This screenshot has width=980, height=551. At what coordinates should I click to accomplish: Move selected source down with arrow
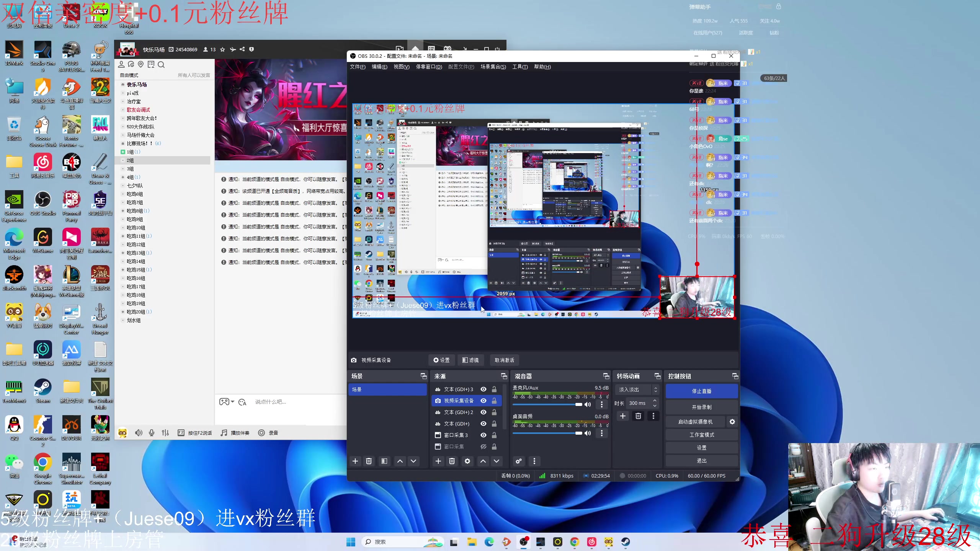pos(497,461)
